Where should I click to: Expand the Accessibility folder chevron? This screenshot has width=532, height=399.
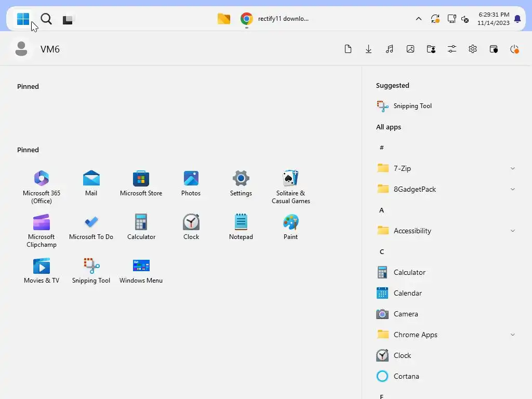click(513, 231)
